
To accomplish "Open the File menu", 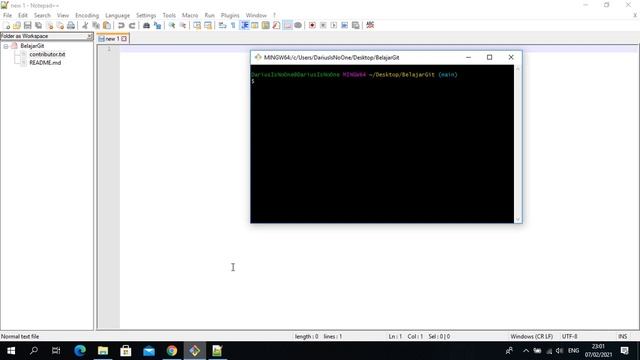I will (7, 15).
